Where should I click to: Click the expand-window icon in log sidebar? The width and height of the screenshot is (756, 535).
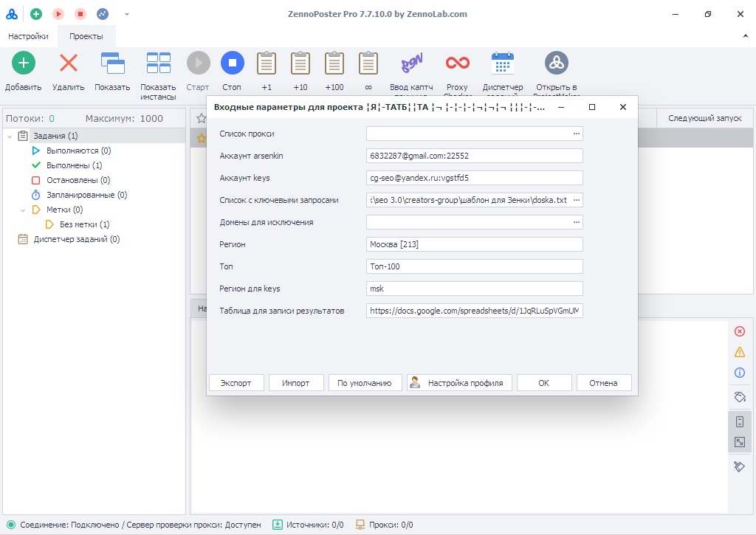tap(740, 442)
